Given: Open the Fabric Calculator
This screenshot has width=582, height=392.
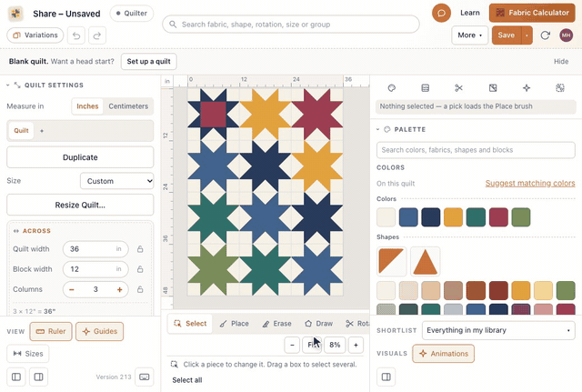Looking at the screenshot, I should coord(532,13).
